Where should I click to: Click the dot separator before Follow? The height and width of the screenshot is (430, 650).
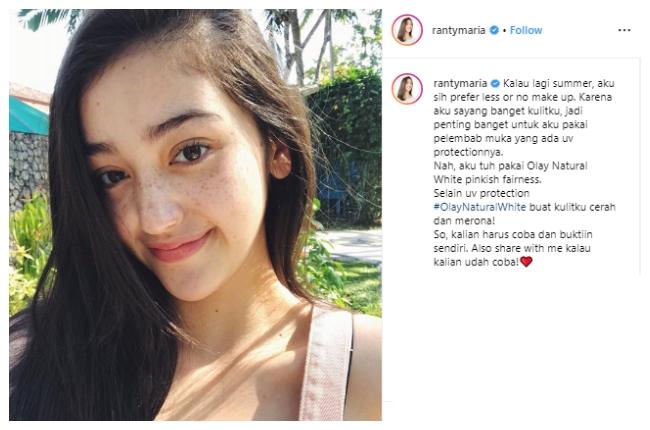[504, 30]
